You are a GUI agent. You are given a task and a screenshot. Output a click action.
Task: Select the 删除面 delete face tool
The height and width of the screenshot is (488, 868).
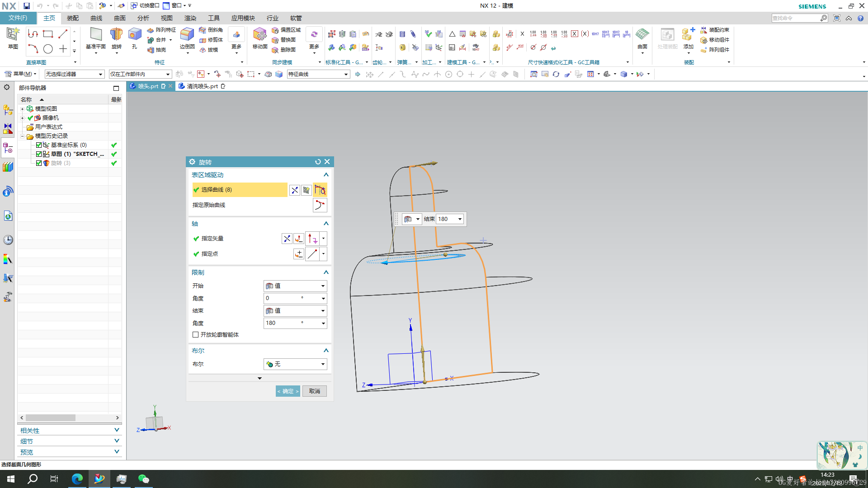click(283, 50)
